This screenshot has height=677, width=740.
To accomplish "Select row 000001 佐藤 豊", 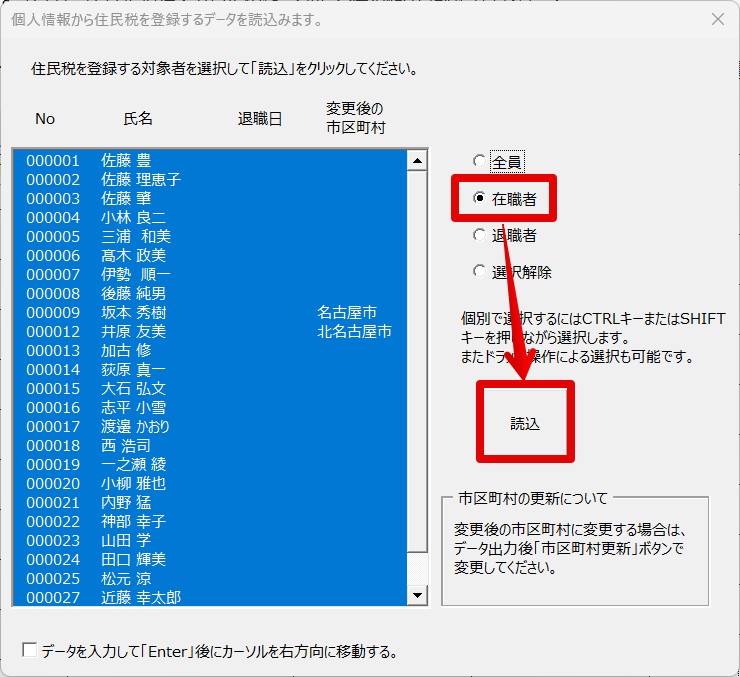I will [x=210, y=160].
